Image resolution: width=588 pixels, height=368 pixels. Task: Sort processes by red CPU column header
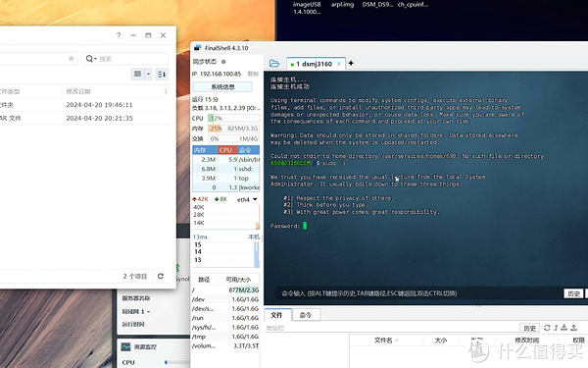228,150
